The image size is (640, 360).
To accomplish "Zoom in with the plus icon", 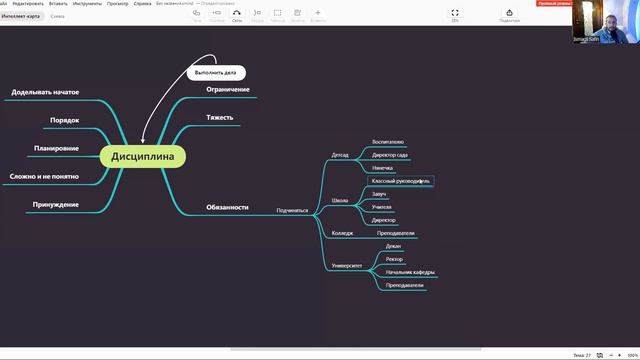I will point(619,356).
